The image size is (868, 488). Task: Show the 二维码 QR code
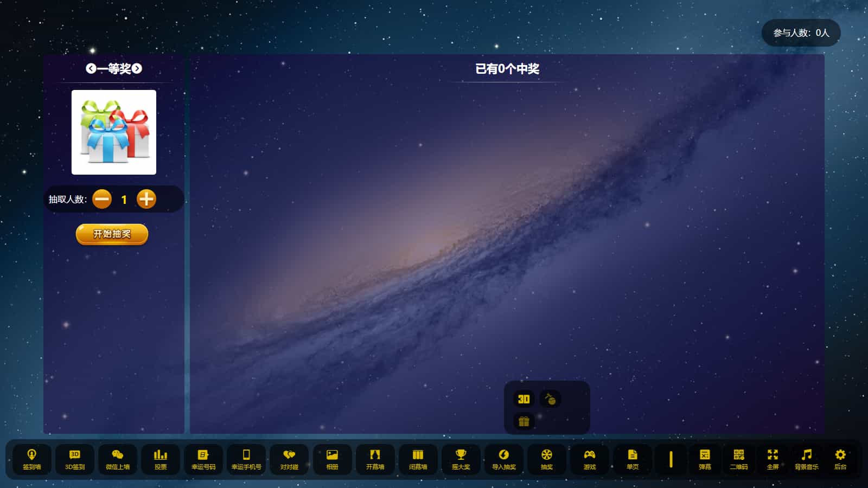point(738,459)
